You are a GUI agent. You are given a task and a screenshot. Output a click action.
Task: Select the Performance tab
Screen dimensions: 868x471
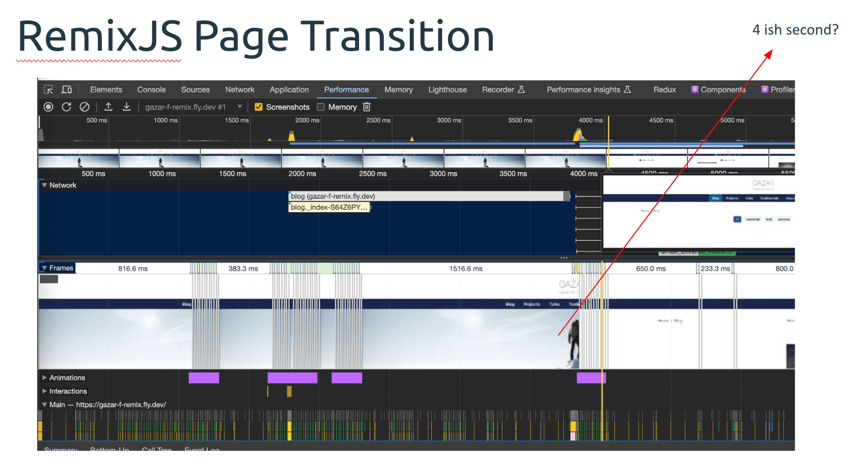click(346, 90)
